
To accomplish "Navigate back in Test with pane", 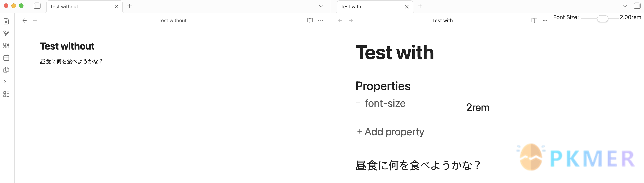I will pos(340,21).
